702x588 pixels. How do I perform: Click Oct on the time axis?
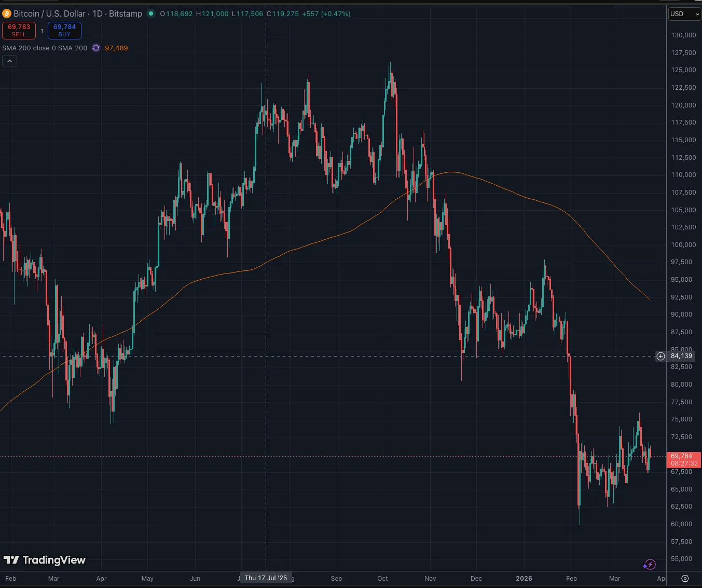pyautogui.click(x=382, y=578)
